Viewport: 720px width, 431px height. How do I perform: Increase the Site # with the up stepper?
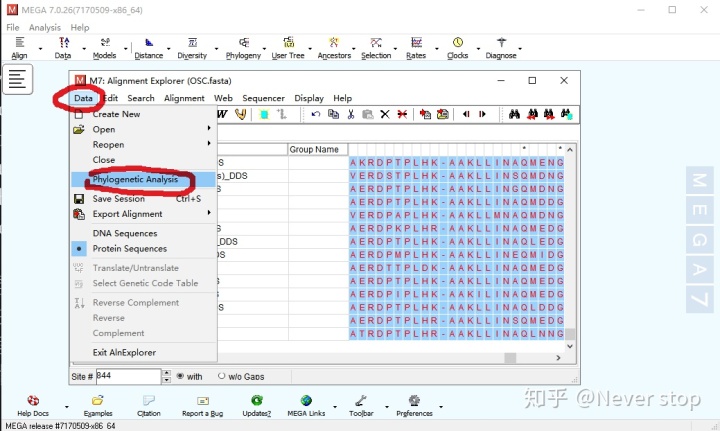167,373
